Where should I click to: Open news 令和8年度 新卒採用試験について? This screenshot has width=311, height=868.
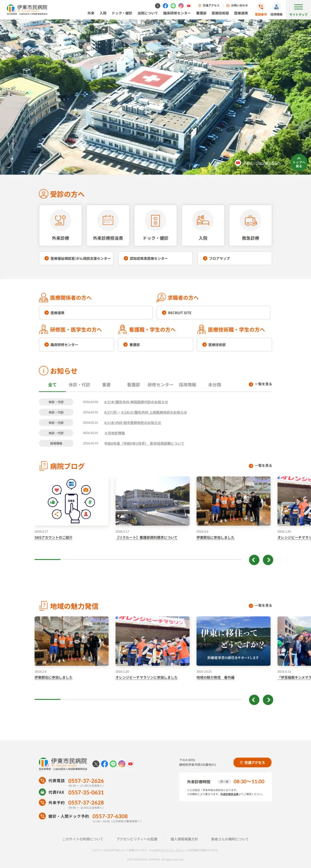coord(144,443)
